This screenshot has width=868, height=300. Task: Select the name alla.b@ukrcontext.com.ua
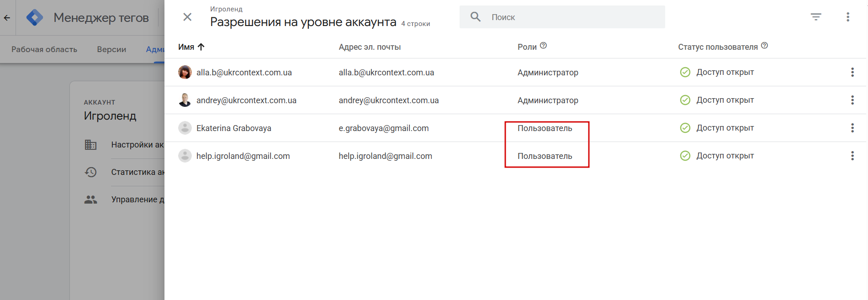coord(244,73)
